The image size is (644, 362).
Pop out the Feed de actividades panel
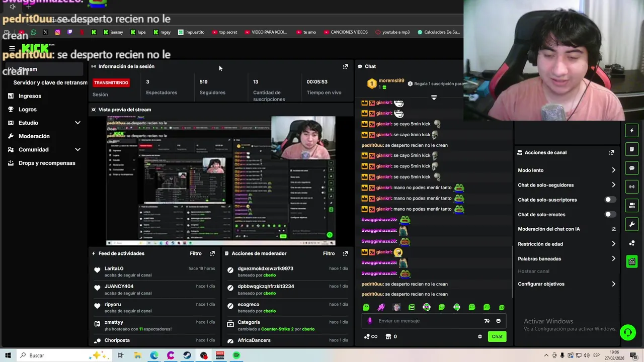[x=212, y=253]
